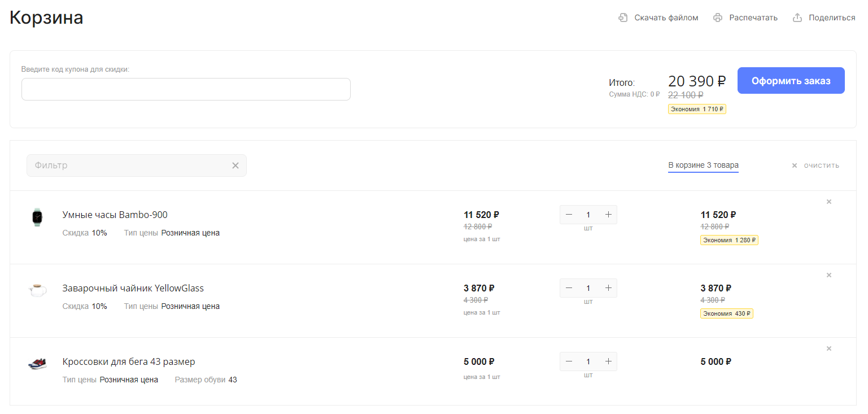Click the share upload icon
Screen dimensions: 868x414
click(797, 18)
